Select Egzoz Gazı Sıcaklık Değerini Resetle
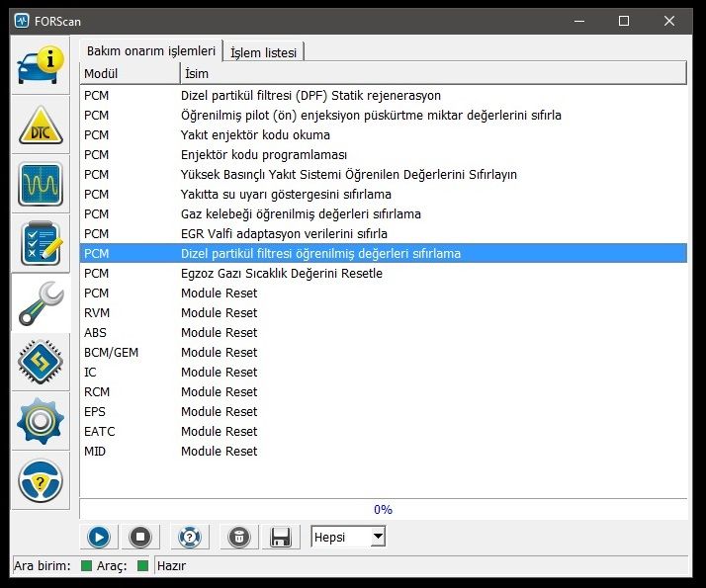Viewport: 706px width, 588px height. 384,273
